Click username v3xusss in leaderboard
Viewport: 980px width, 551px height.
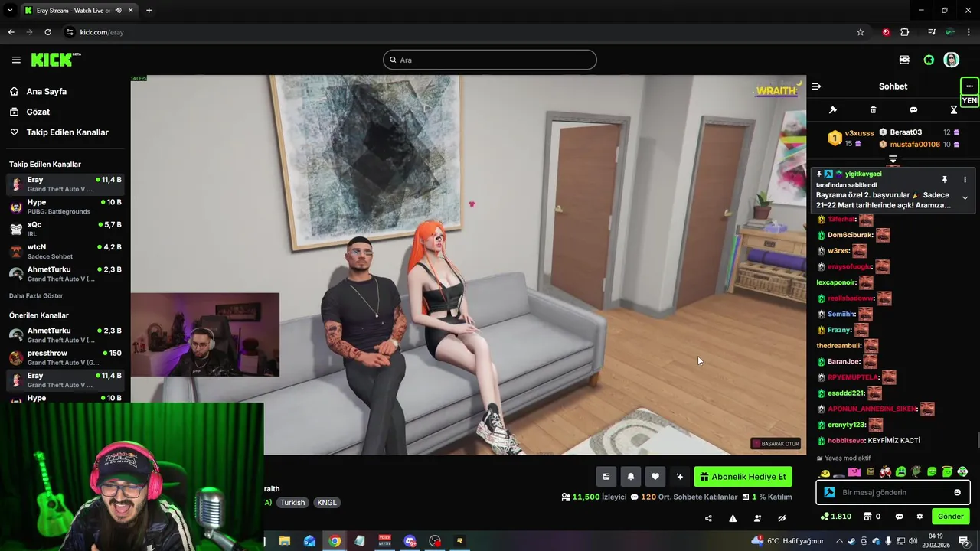click(x=859, y=133)
